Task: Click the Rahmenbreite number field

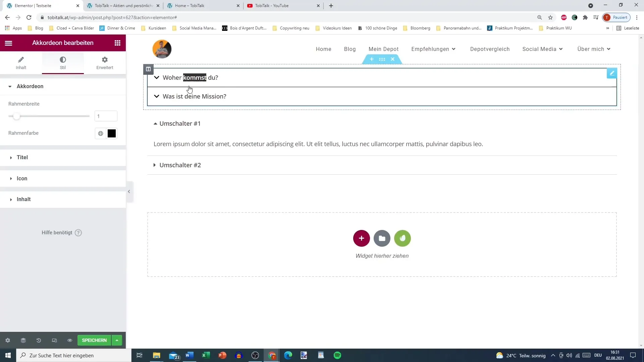Action: [x=106, y=116]
